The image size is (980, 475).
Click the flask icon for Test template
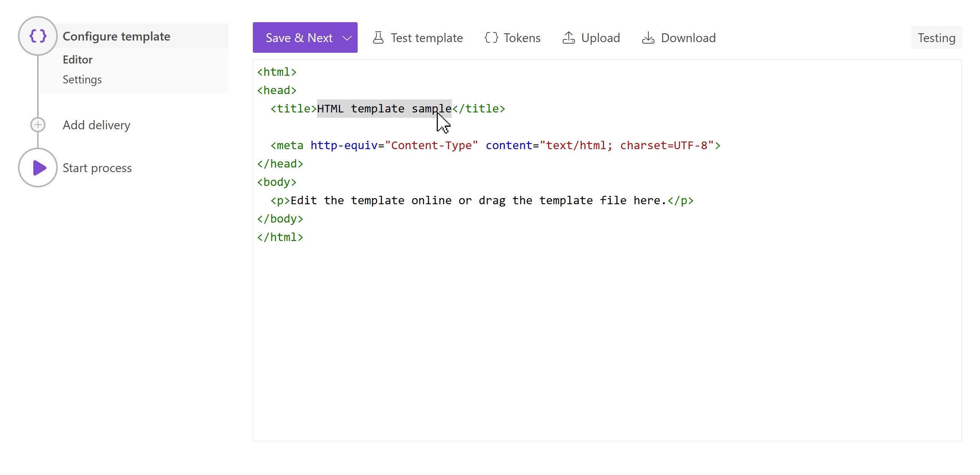(x=378, y=37)
